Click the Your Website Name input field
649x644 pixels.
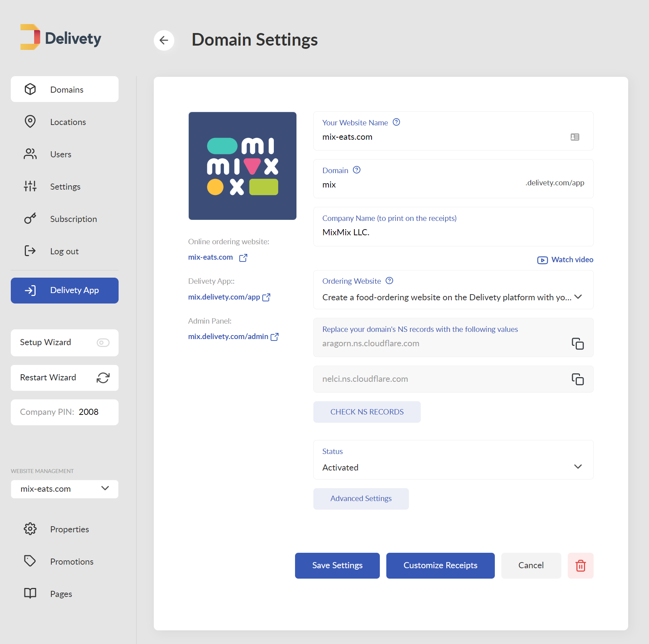[x=454, y=131]
